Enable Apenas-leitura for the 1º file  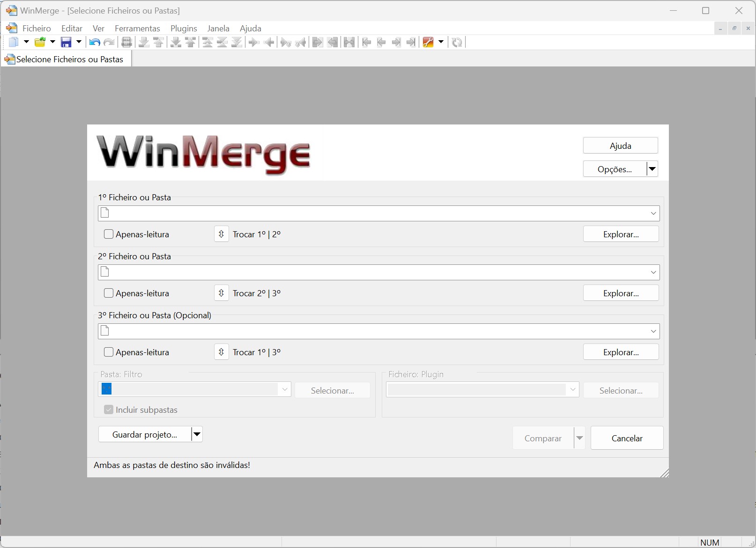click(x=109, y=234)
